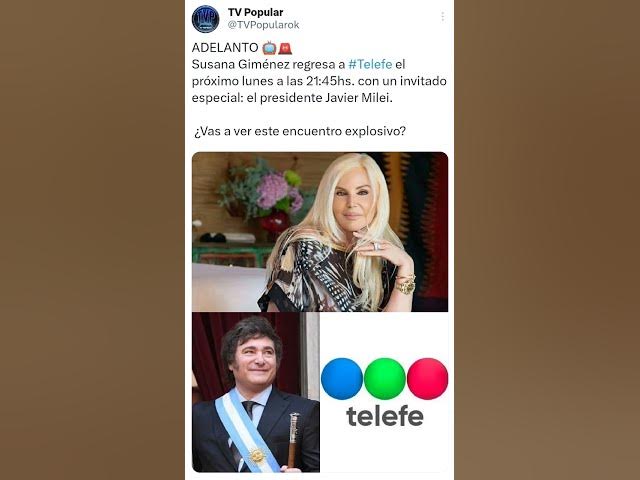Open the @TVPopularok handle link
Image resolution: width=640 pixels, height=480 pixels.
(264, 25)
